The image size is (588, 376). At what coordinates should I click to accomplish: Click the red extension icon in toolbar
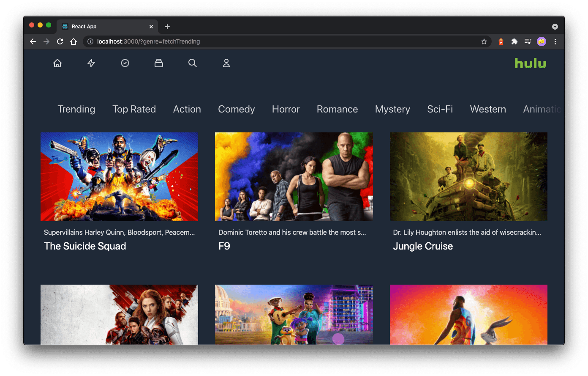501,41
